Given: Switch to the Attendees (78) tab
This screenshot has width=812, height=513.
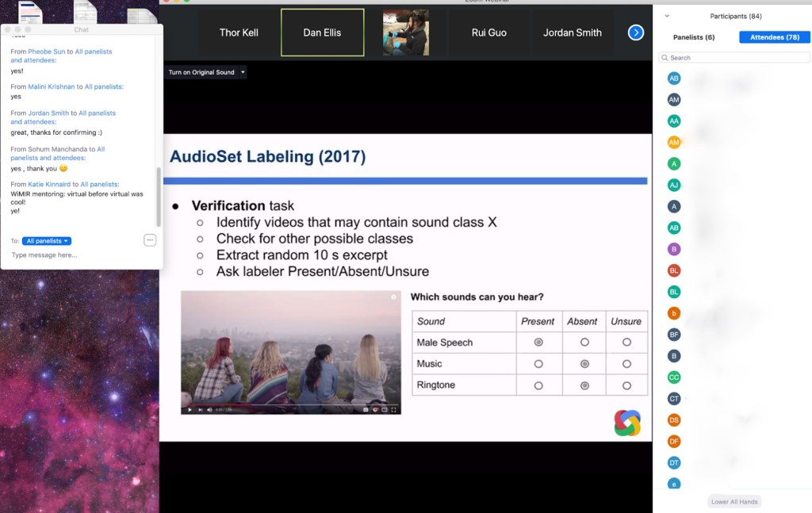Looking at the screenshot, I should pyautogui.click(x=774, y=37).
